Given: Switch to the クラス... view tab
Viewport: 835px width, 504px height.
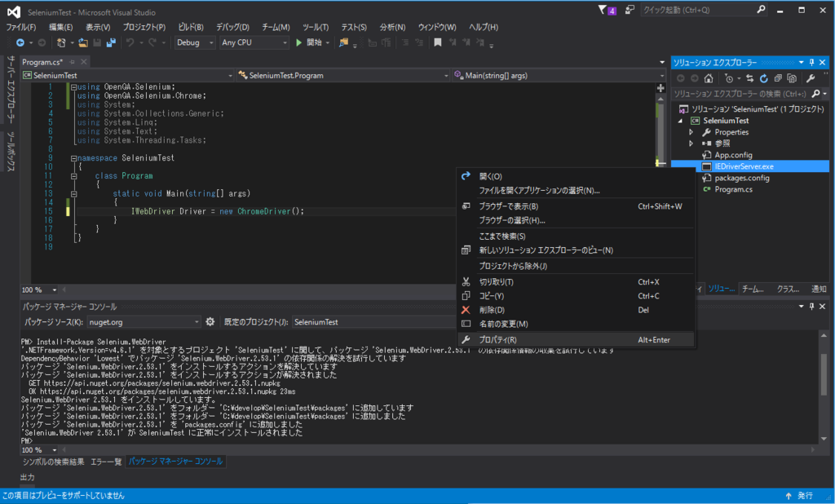Looking at the screenshot, I should coord(789,290).
